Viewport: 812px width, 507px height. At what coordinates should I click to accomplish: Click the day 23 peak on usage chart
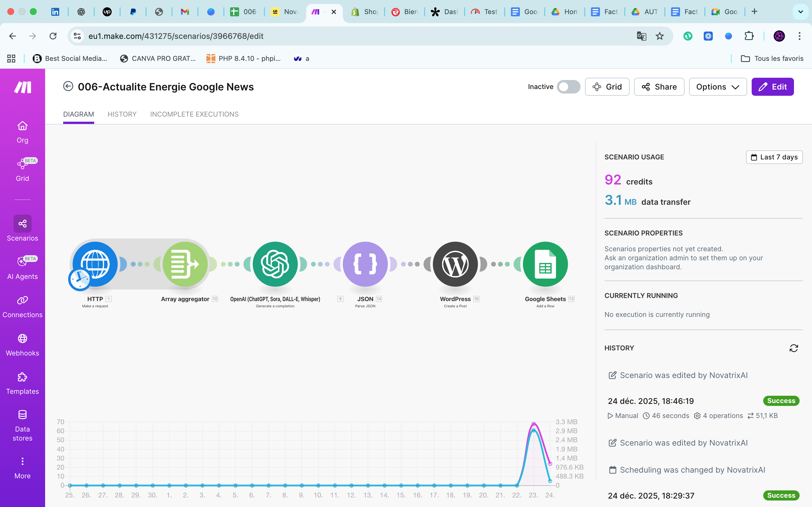tap(533, 424)
